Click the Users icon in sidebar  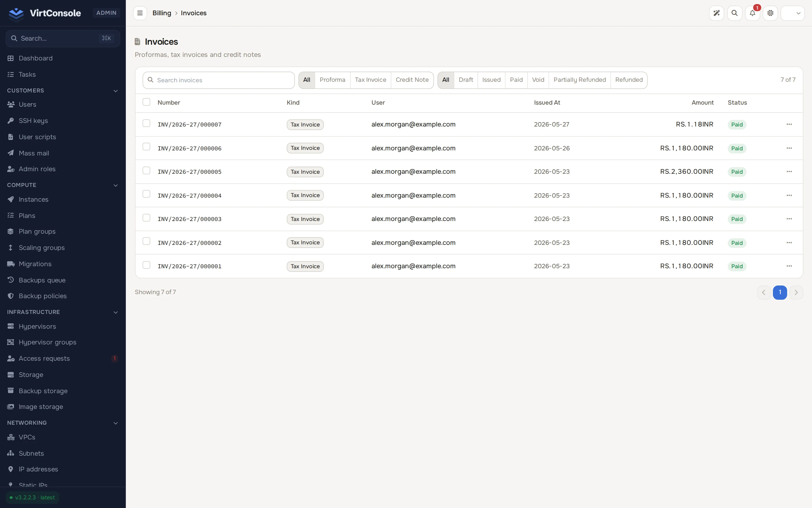pyautogui.click(x=11, y=104)
